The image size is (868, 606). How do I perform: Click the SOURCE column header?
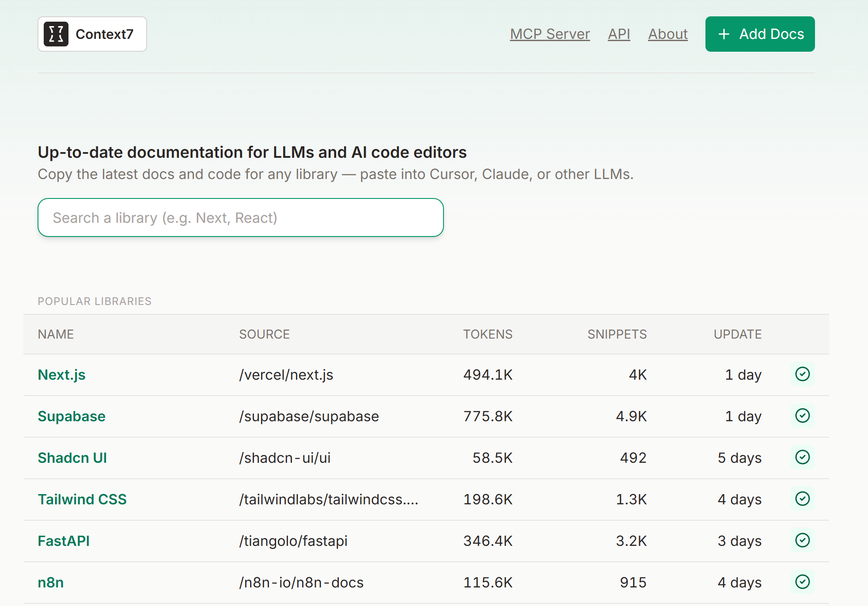pos(265,334)
